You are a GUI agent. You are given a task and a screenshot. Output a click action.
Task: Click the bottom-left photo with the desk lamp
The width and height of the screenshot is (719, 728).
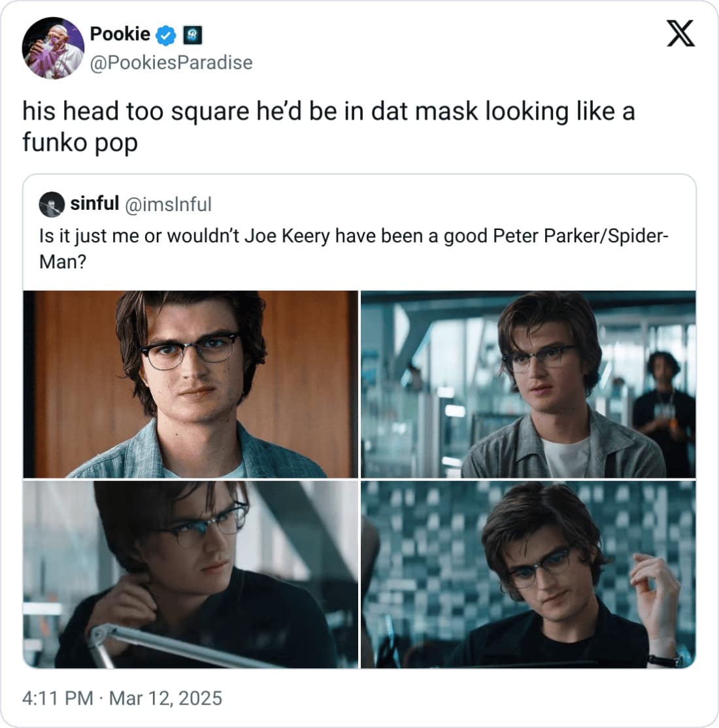click(190, 575)
